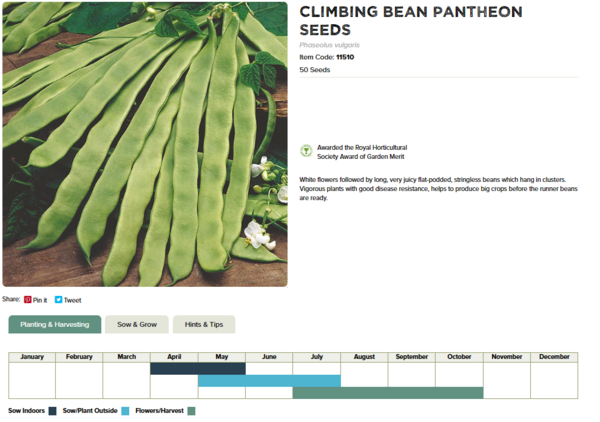This screenshot has height=422, width=600.
Task: Click the green Flowers/Harvest calendar bar
Action: pyautogui.click(x=388, y=392)
